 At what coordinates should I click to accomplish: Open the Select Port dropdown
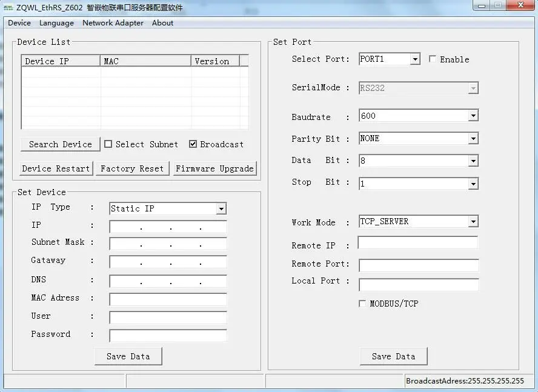[x=414, y=59]
